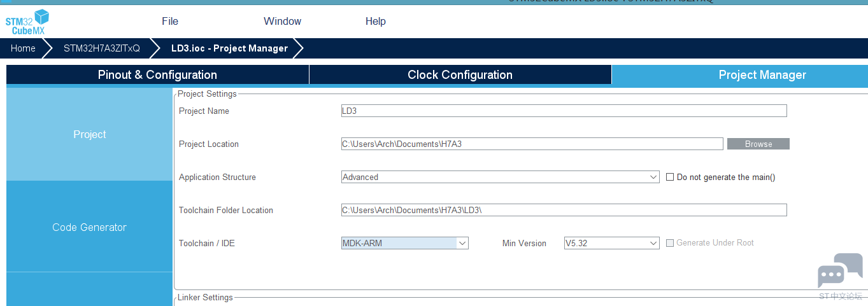The width and height of the screenshot is (868, 306).
Task: Click the Min Version label
Action: click(524, 243)
